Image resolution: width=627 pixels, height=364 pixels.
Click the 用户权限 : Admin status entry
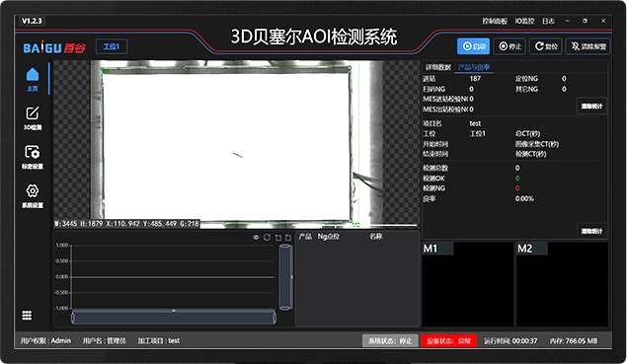[x=45, y=341]
